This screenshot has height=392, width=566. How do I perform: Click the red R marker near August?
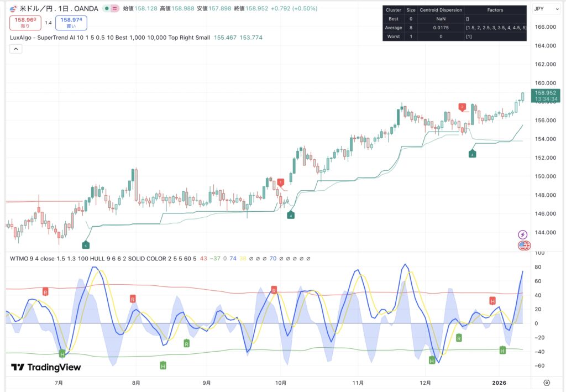pyautogui.click(x=133, y=299)
